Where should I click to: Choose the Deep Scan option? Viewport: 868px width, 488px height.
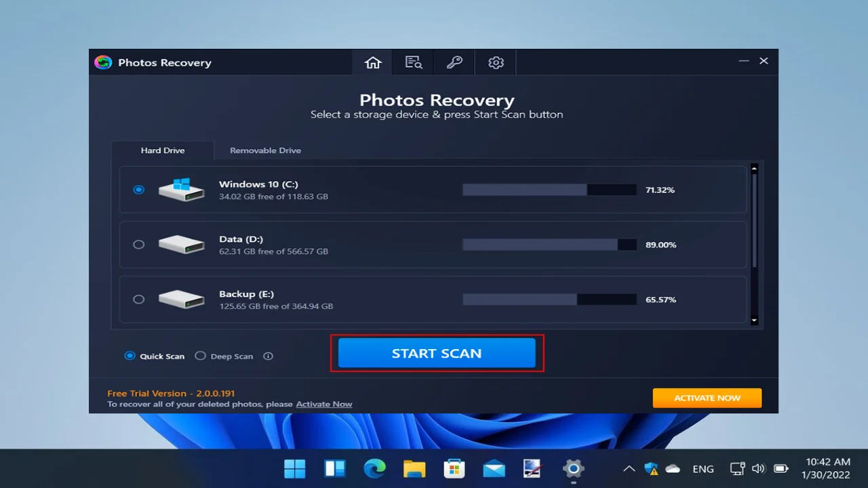pos(224,356)
